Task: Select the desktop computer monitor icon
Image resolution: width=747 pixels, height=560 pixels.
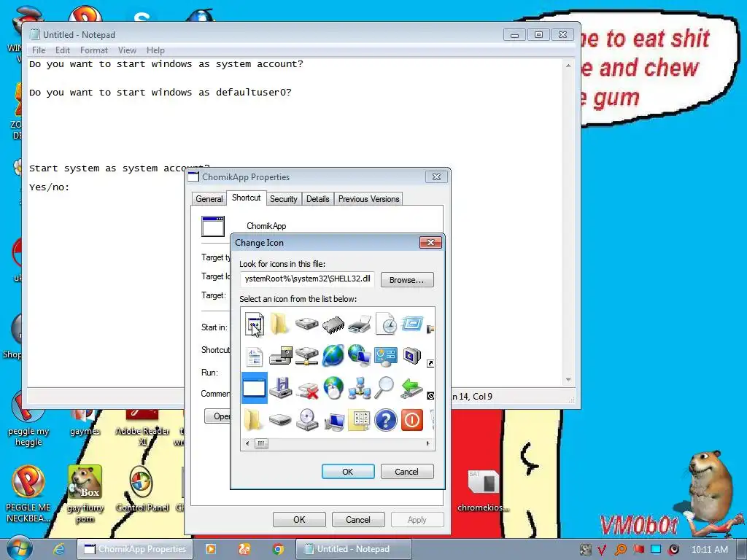Action: coord(334,421)
